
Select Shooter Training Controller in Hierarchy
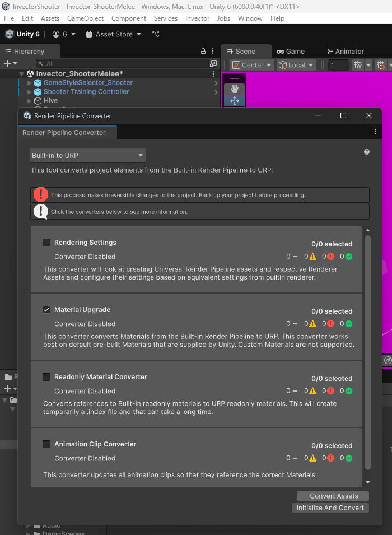pyautogui.click(x=86, y=92)
